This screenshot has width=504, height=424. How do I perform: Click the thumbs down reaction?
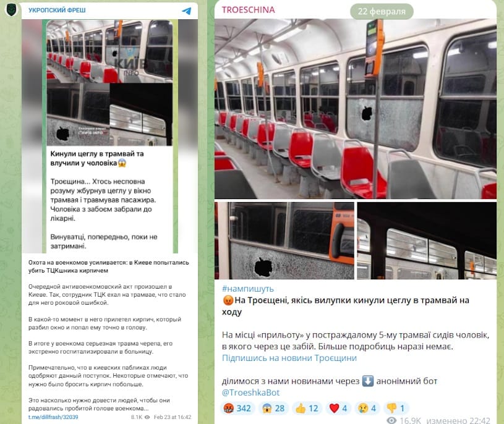pos(396,409)
